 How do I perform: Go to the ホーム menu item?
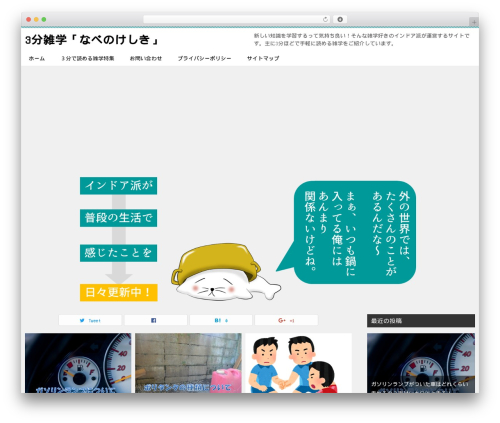[37, 58]
